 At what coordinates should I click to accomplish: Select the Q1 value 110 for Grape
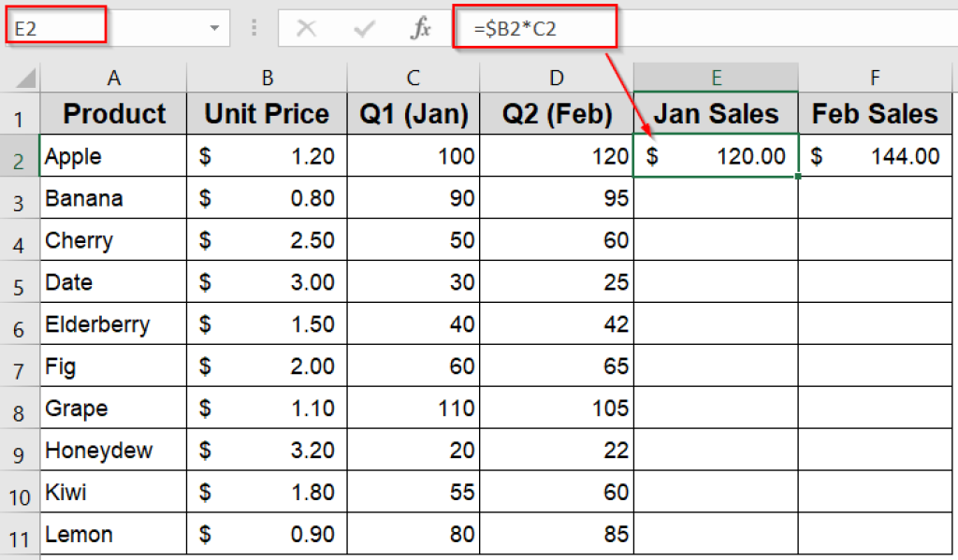(413, 408)
